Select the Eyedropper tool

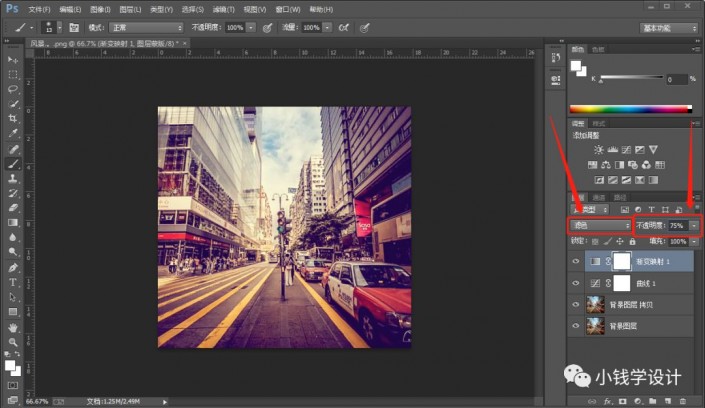[14, 133]
